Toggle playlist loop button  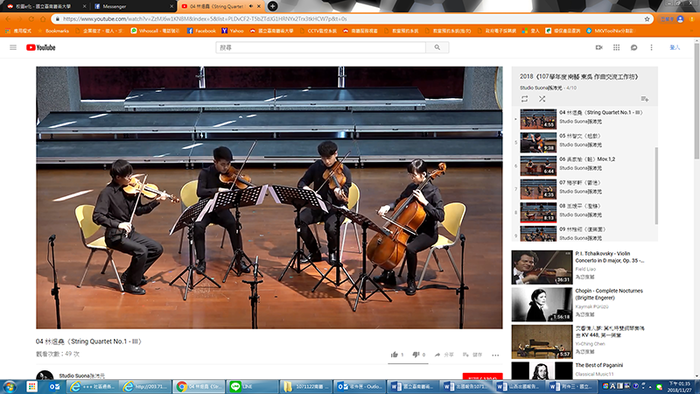pyautogui.click(x=525, y=99)
